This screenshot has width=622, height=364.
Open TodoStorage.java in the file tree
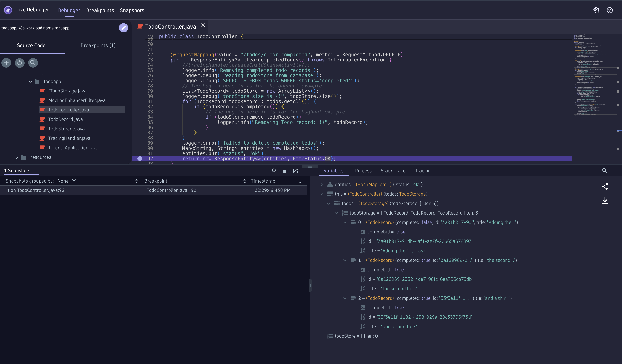(x=66, y=129)
